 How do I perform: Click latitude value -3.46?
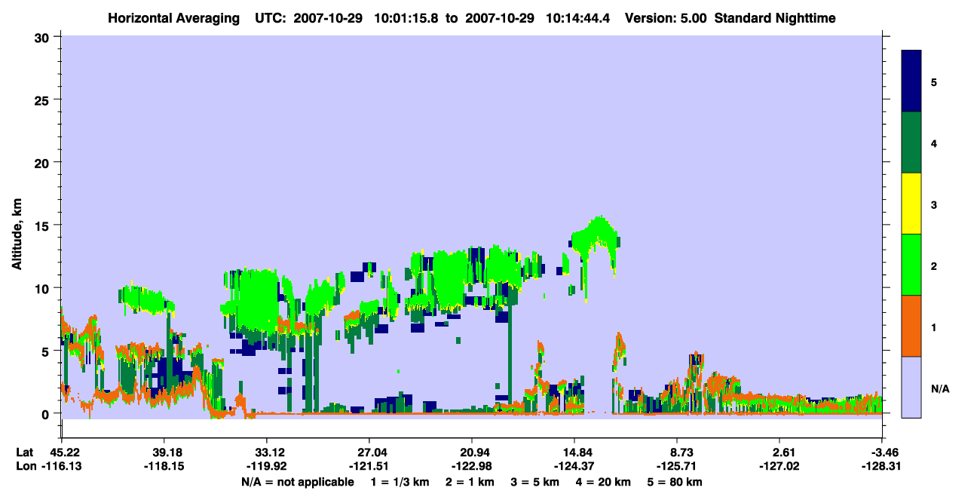tap(882, 452)
